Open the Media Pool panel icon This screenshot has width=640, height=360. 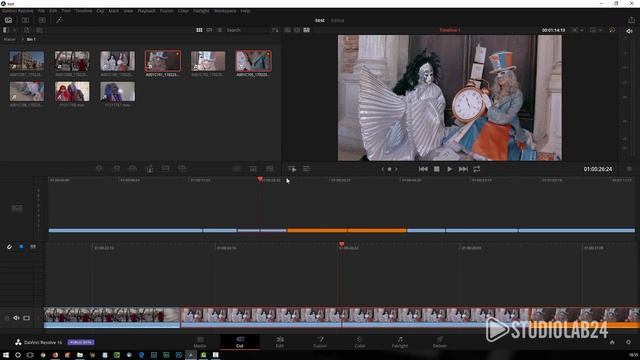[x=8, y=20]
